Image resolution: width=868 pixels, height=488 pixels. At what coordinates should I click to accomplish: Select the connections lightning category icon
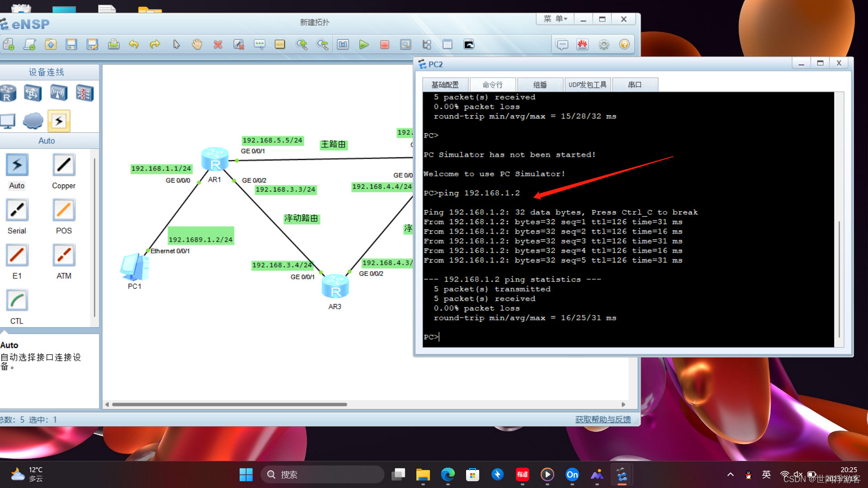pyautogui.click(x=59, y=121)
